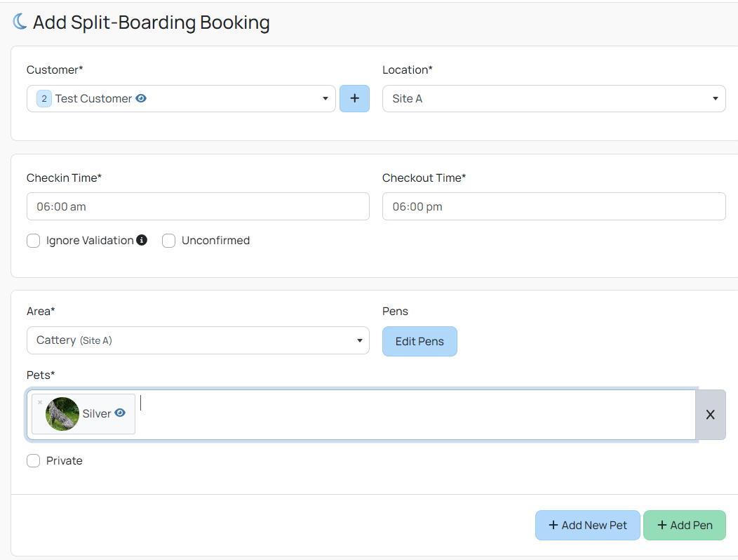Click the Checkin Time field showing 06:00 am

(198, 206)
